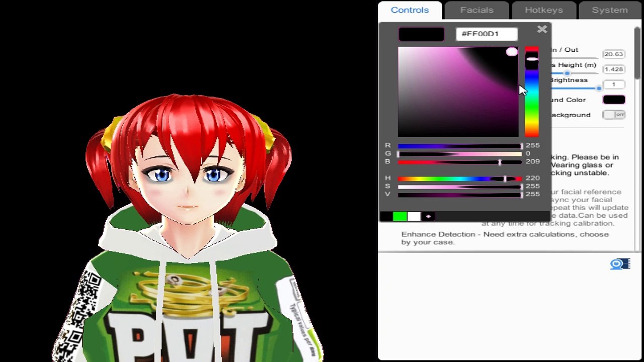Select the white preset swatch

pos(414,216)
